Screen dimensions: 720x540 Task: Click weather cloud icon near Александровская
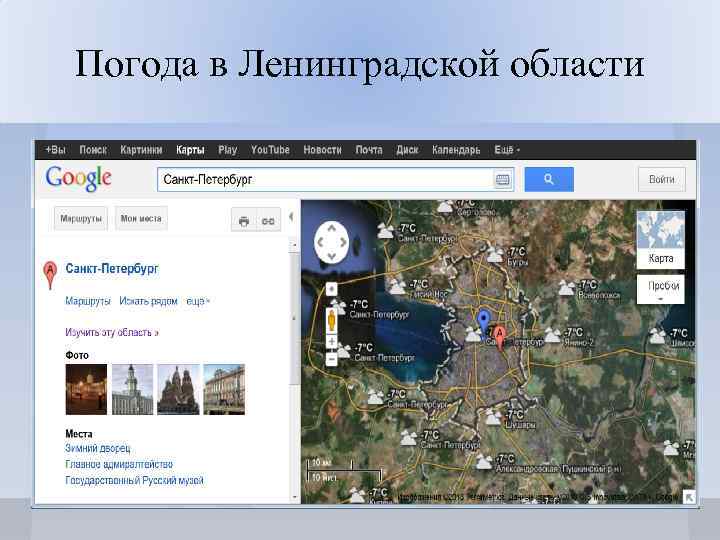pos(484,461)
